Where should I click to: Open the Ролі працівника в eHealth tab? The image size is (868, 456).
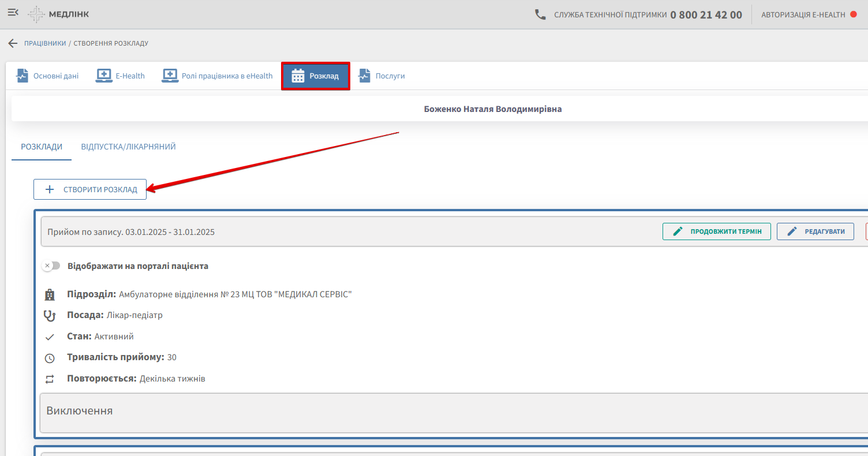tap(217, 76)
